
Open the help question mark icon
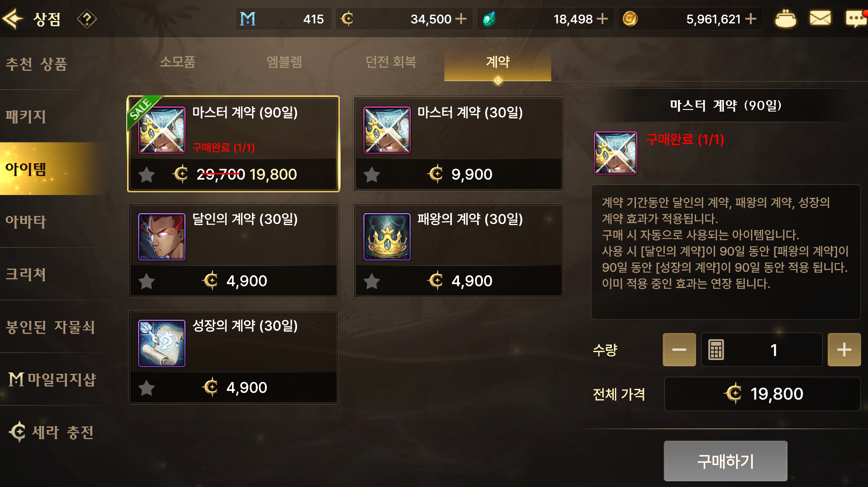[87, 19]
